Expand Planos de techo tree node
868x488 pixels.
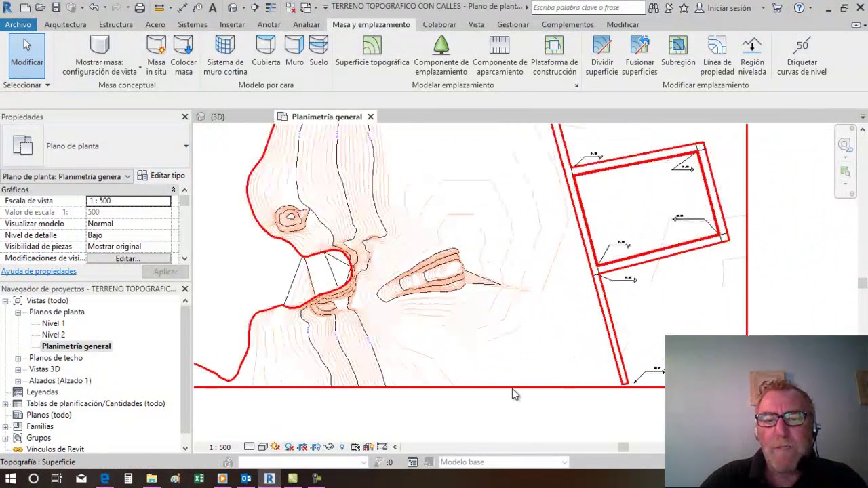point(18,358)
